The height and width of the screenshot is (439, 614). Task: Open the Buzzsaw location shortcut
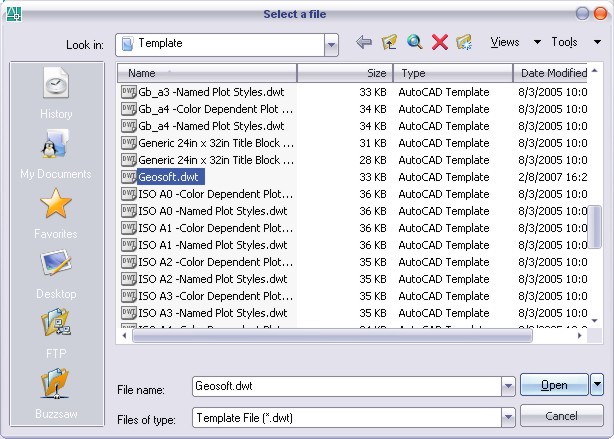point(56,391)
